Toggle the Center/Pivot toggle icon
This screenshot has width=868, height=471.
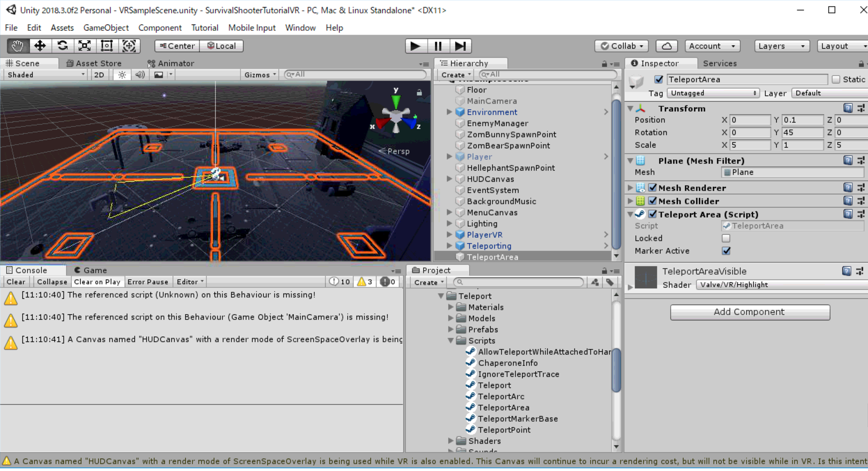pos(175,46)
